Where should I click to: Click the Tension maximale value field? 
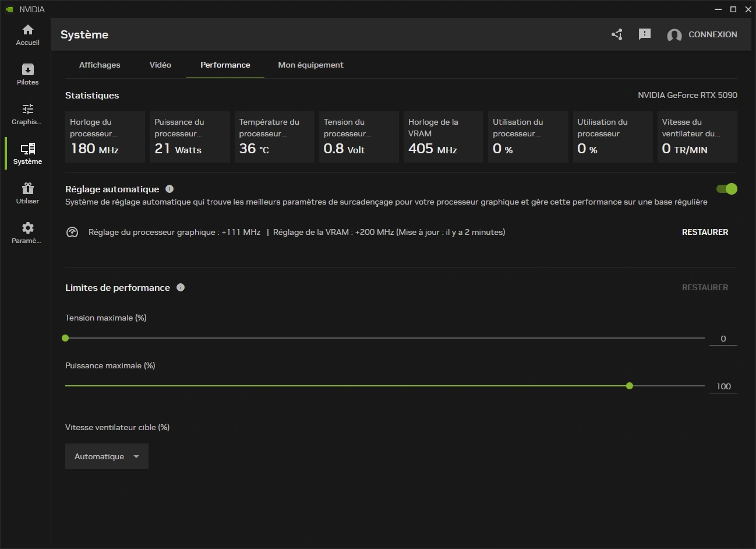click(x=723, y=339)
